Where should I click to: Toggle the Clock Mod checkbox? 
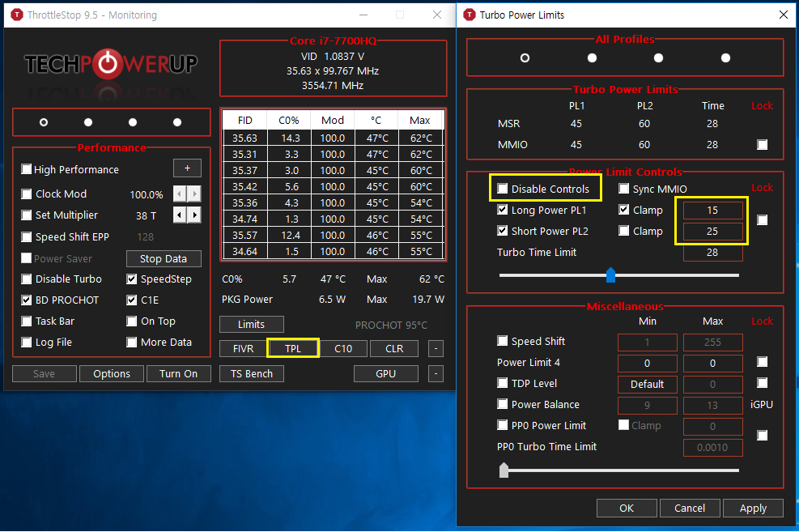(27, 194)
